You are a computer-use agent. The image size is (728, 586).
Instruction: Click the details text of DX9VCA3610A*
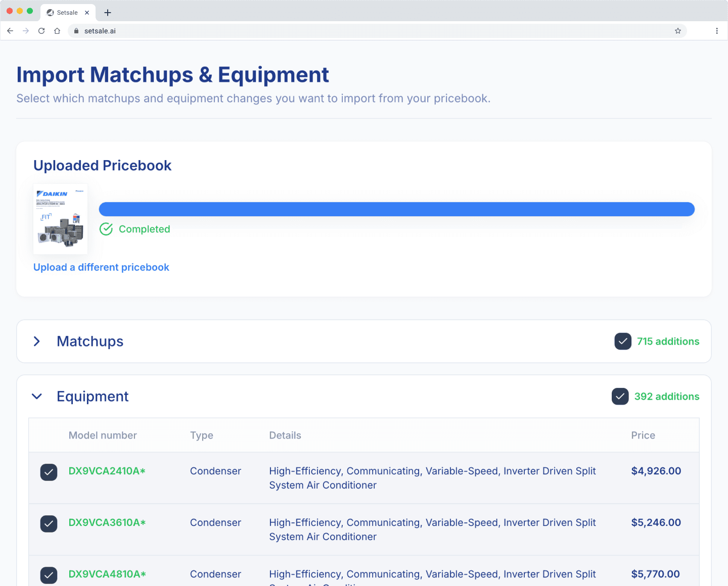click(x=432, y=529)
